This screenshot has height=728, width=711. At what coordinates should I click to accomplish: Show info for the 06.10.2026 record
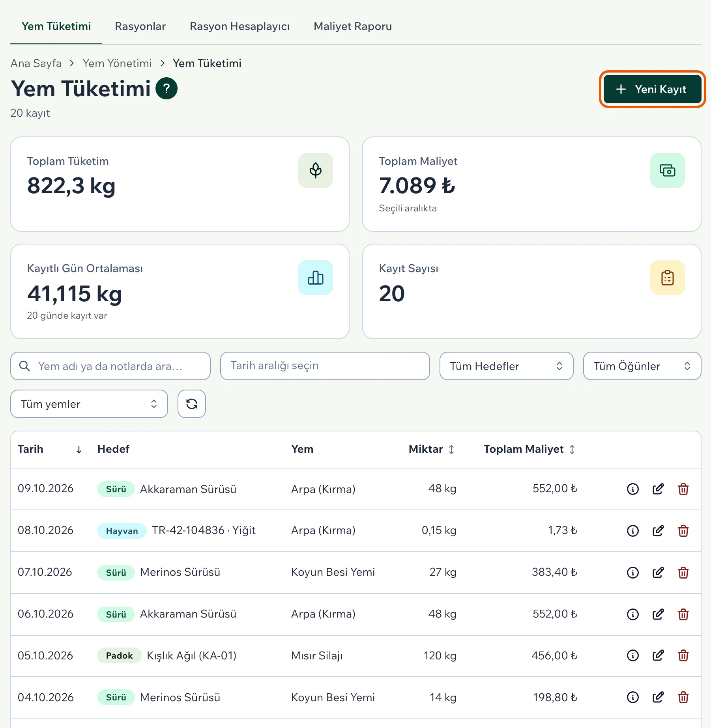tap(633, 614)
